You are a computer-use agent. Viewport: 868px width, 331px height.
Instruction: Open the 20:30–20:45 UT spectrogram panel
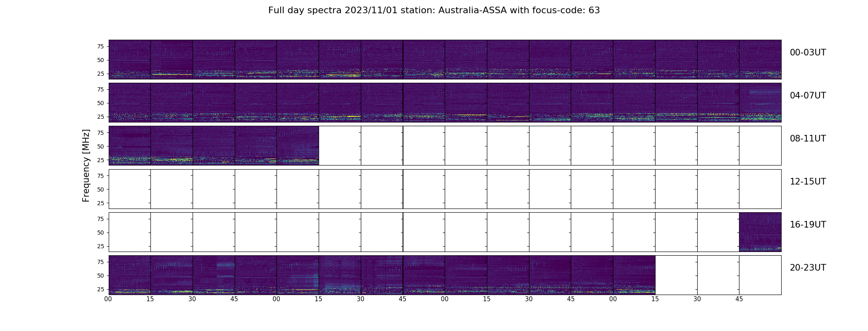coord(214,275)
